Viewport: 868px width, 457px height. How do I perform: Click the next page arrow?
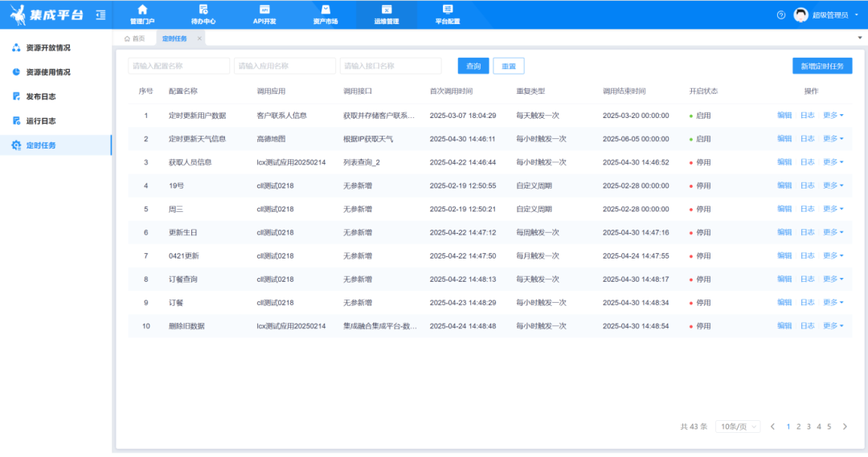pos(845,426)
